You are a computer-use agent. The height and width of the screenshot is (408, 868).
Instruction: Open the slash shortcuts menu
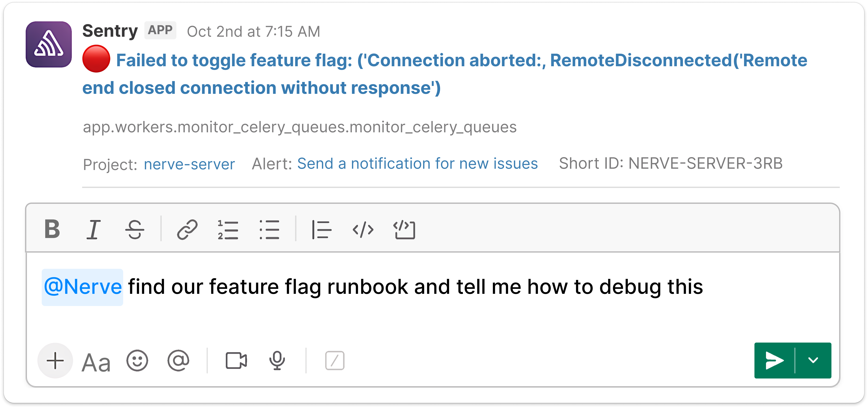click(335, 361)
